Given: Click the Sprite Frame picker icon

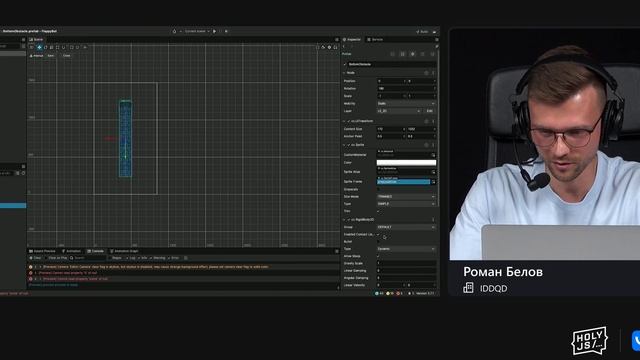Looking at the screenshot, I should 433,182.
